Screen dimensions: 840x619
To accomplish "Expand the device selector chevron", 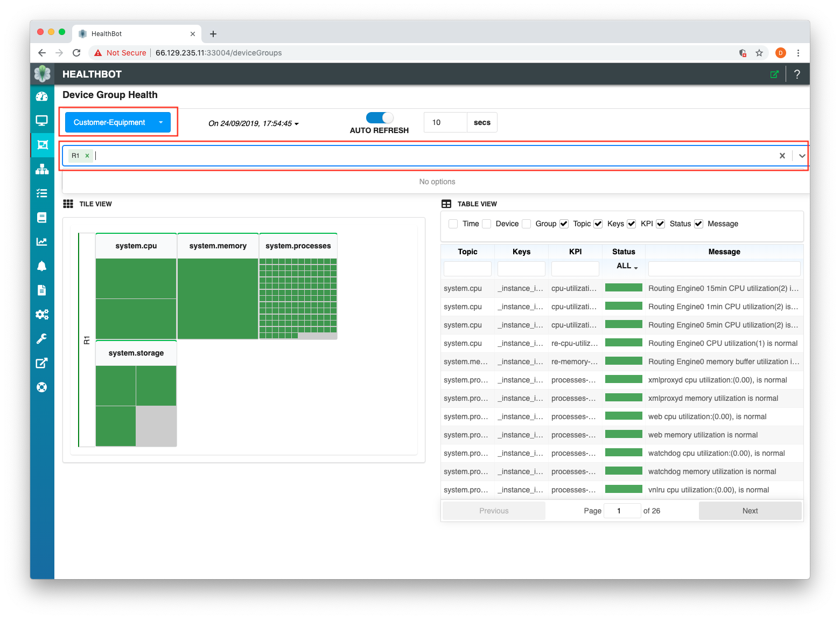I will pyautogui.click(x=802, y=156).
